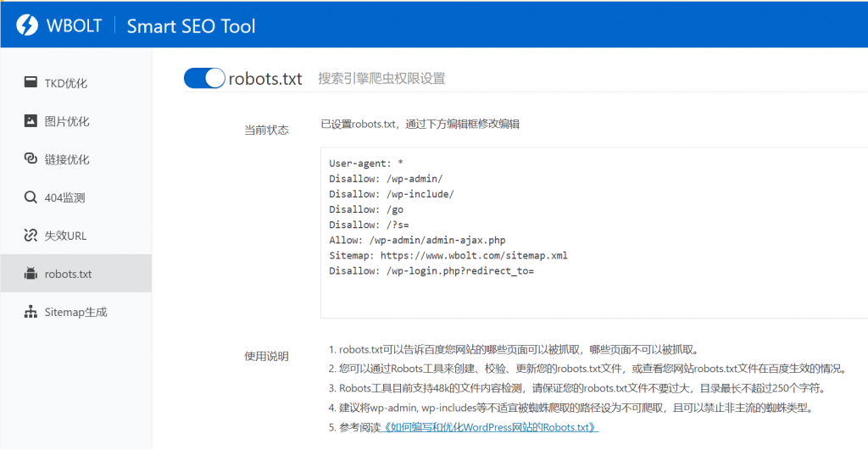Image resolution: width=868 pixels, height=450 pixels.
Task: Select the robots.txt text label in sidebar
Action: pyautogui.click(x=68, y=274)
